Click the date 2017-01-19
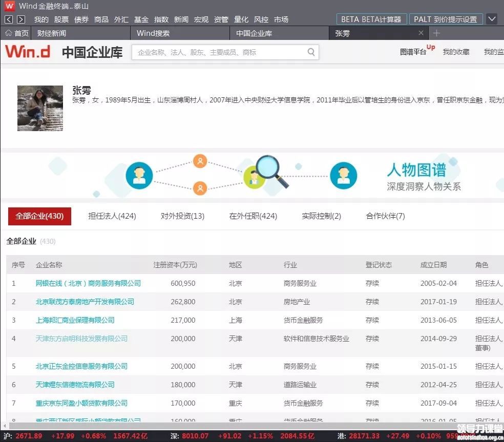504x442 pixels. (438, 302)
